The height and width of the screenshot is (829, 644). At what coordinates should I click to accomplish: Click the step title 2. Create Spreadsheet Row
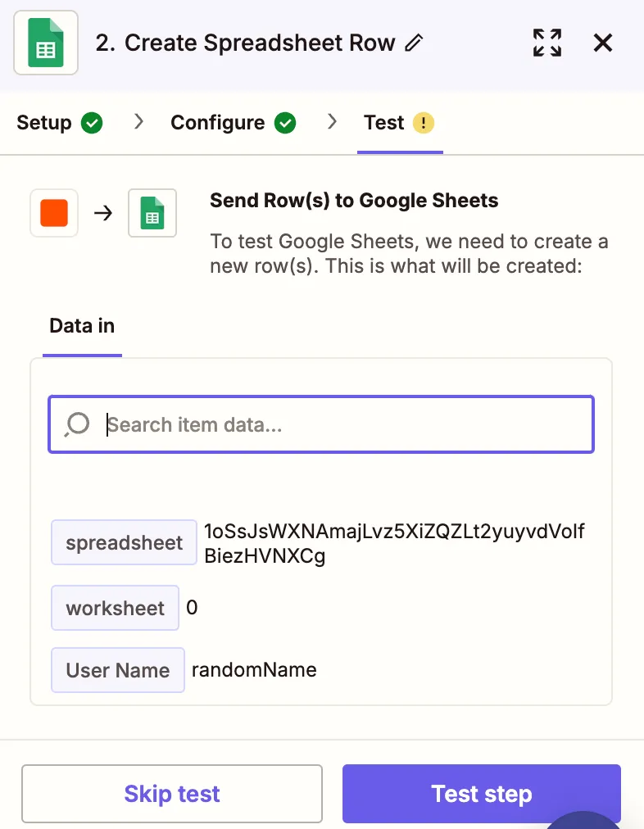pyautogui.click(x=245, y=43)
